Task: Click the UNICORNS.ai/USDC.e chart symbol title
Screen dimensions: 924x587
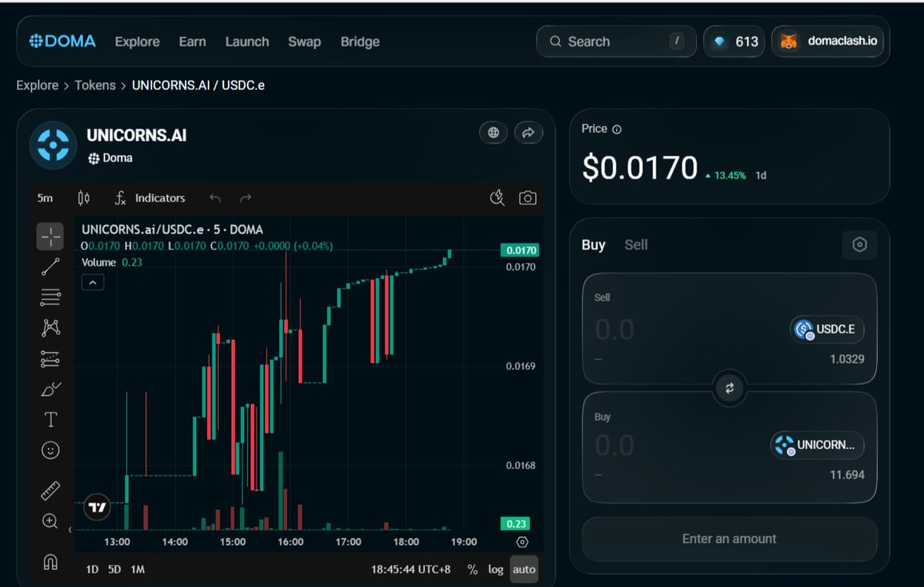Action: pyautogui.click(x=172, y=230)
